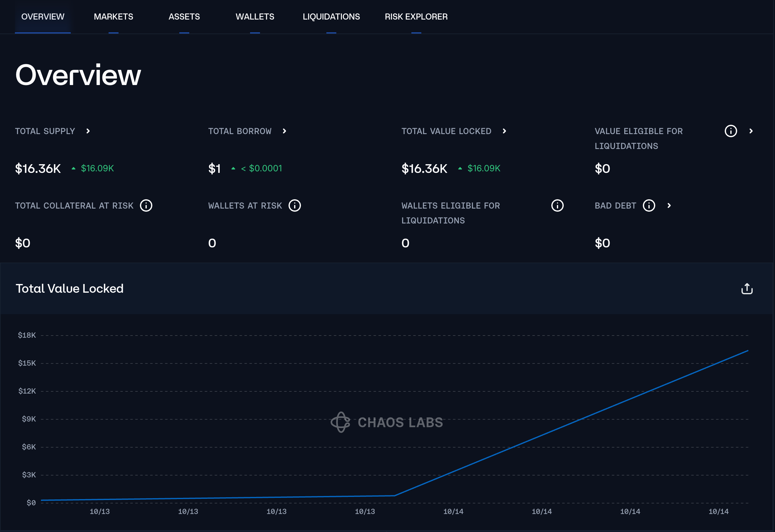Screen dimensions: 775x532
Task: Open Bad Debt details chevron
Action: (669, 205)
